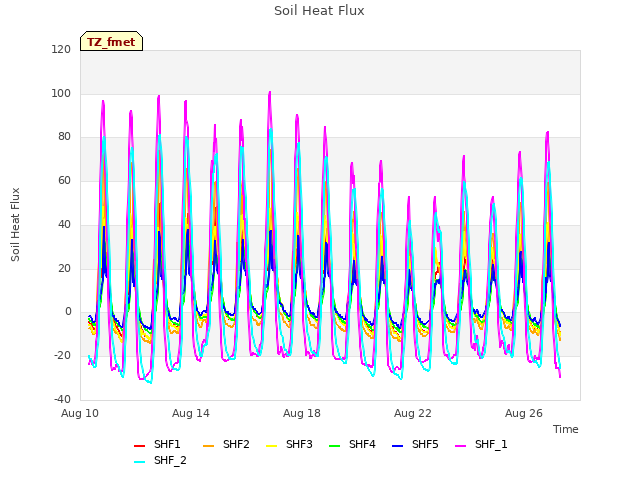
Task: Click the 60 y-axis tick label
Action: (64, 180)
